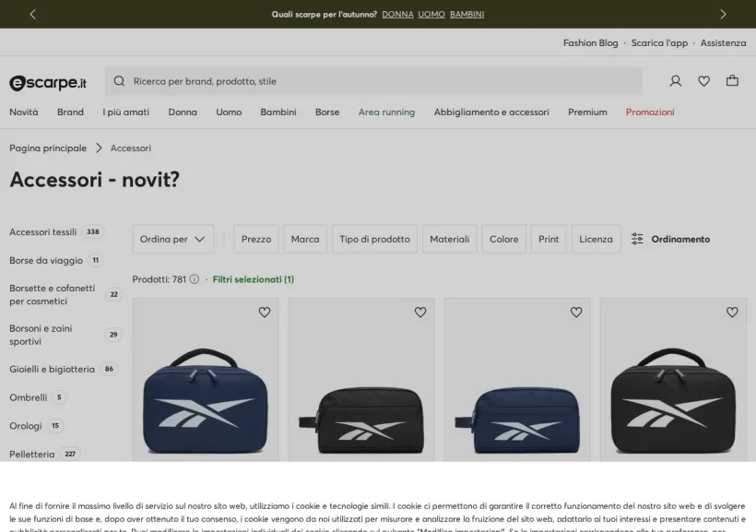Click the DONNA banner link

(397, 15)
